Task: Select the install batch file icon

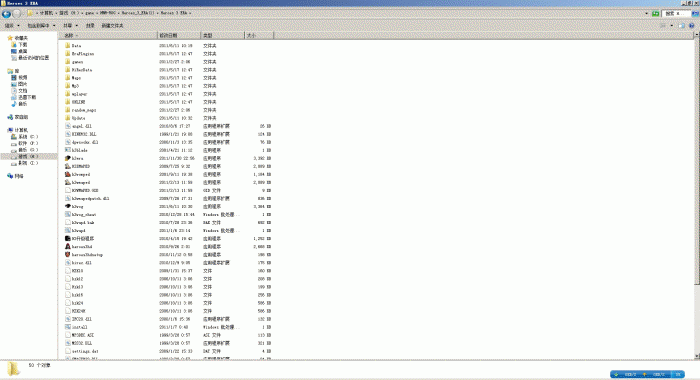Action: coord(68,327)
